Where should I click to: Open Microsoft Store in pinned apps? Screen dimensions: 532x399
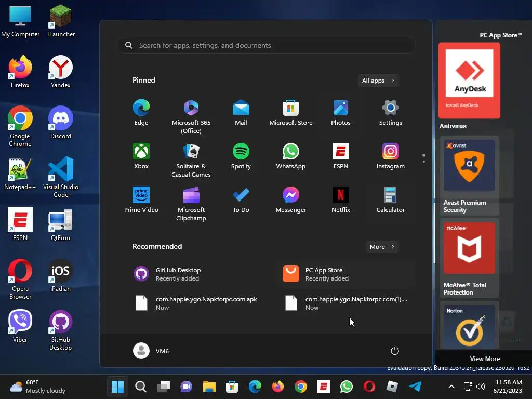click(291, 113)
